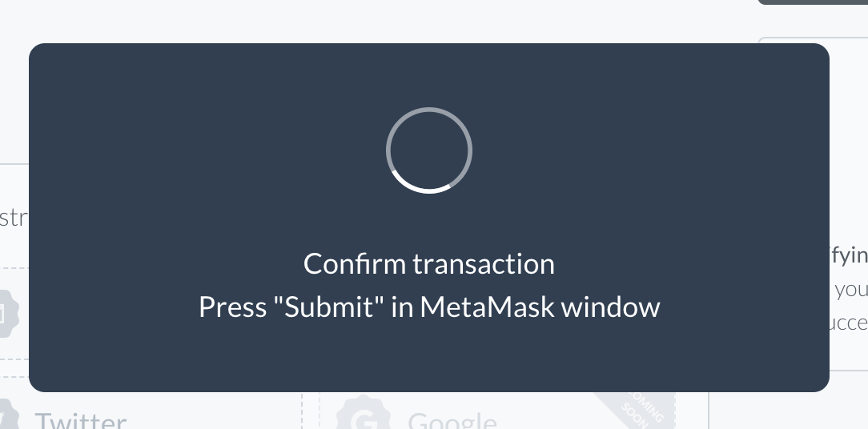Click the word MetaMask in the dialog

(487, 307)
